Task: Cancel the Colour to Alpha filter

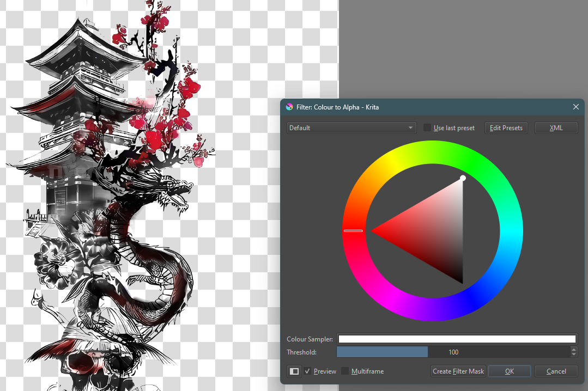Action: coord(556,371)
